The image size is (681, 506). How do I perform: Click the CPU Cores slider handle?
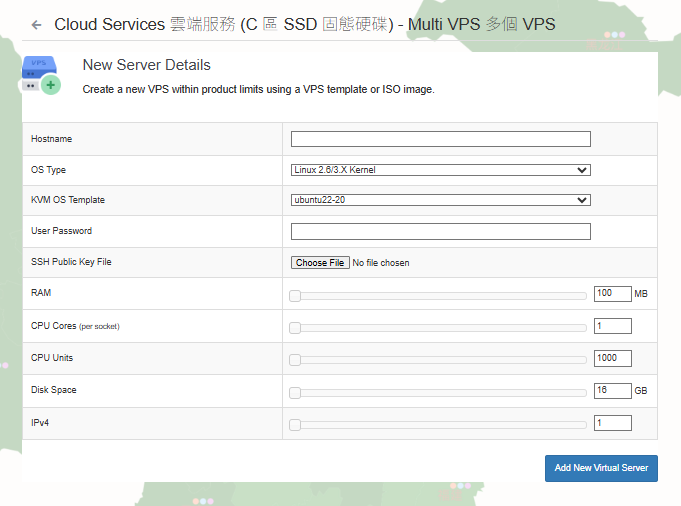pos(295,328)
